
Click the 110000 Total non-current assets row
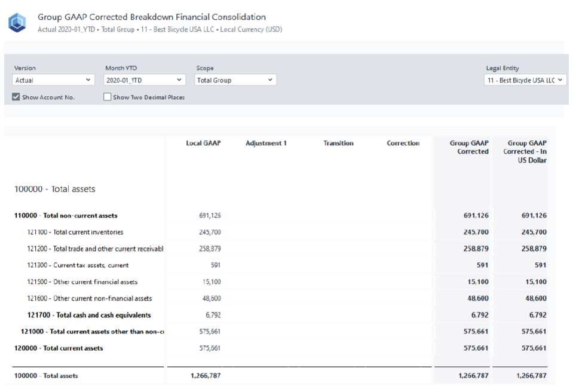(x=66, y=216)
